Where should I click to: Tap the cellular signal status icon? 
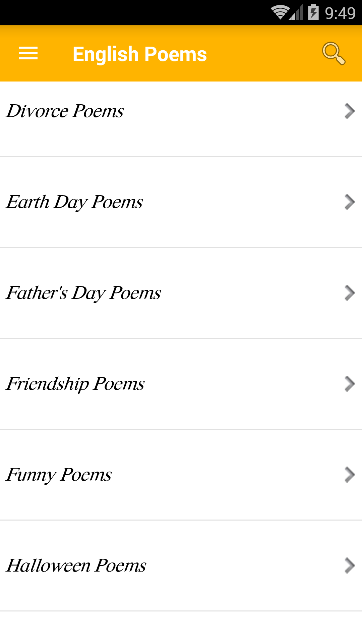[x=296, y=13]
